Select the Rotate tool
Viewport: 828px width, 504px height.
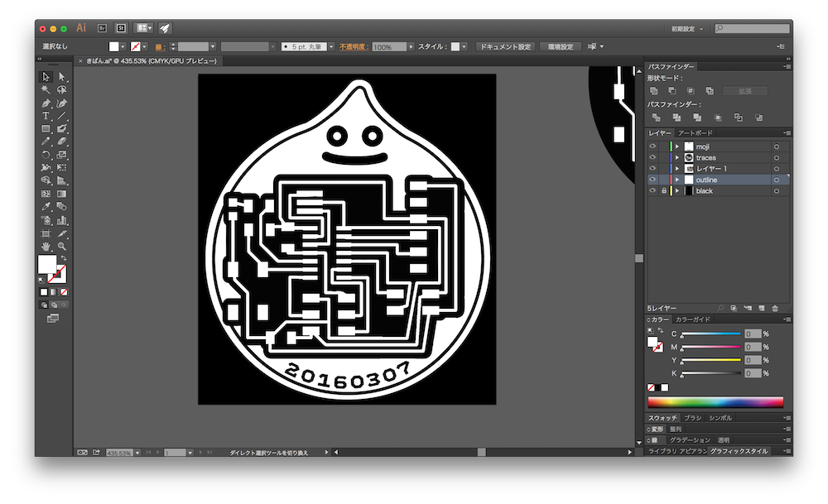click(46, 155)
